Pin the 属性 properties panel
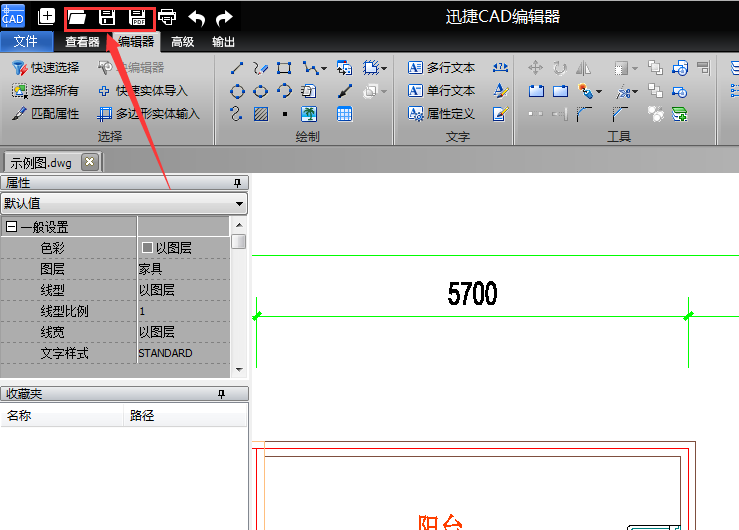 point(237,183)
